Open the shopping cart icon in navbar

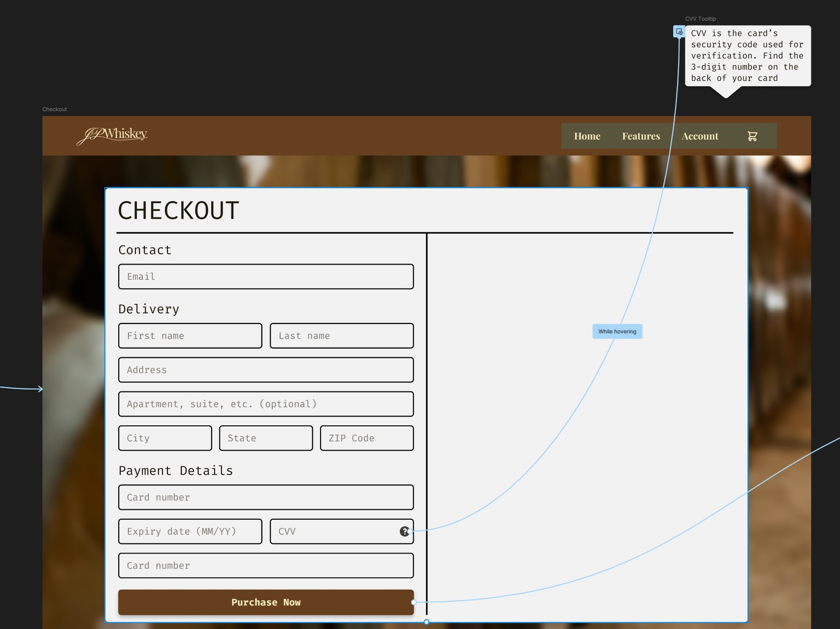tap(752, 136)
